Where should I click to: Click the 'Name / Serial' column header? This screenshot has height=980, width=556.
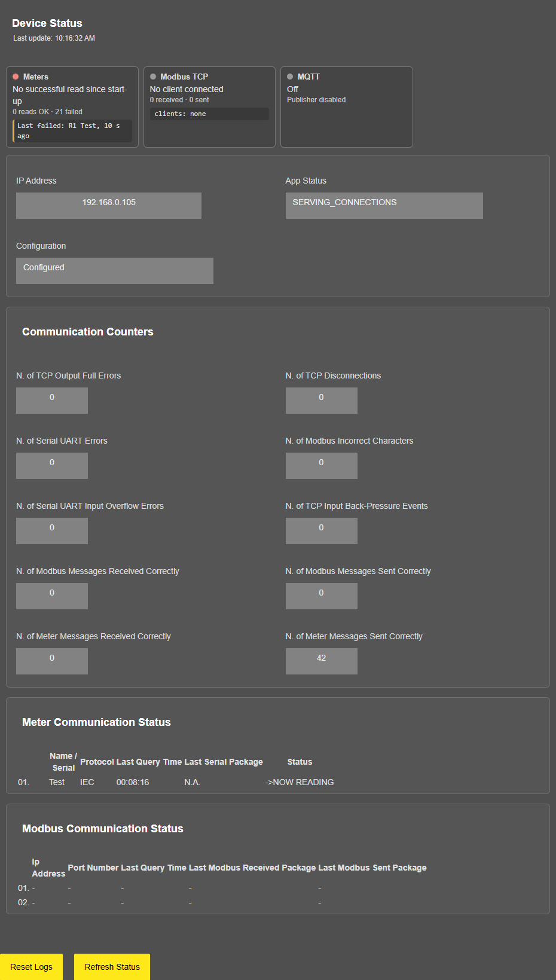click(x=63, y=762)
